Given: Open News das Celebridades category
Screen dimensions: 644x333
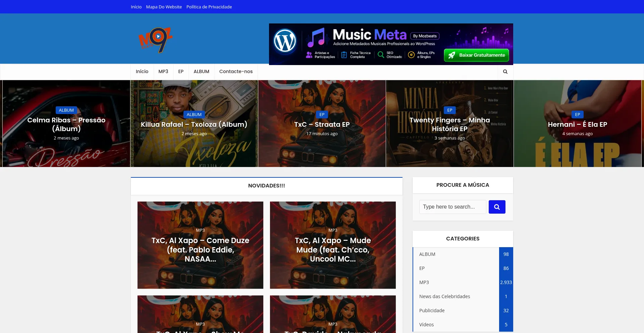Looking at the screenshot, I should [444, 296].
